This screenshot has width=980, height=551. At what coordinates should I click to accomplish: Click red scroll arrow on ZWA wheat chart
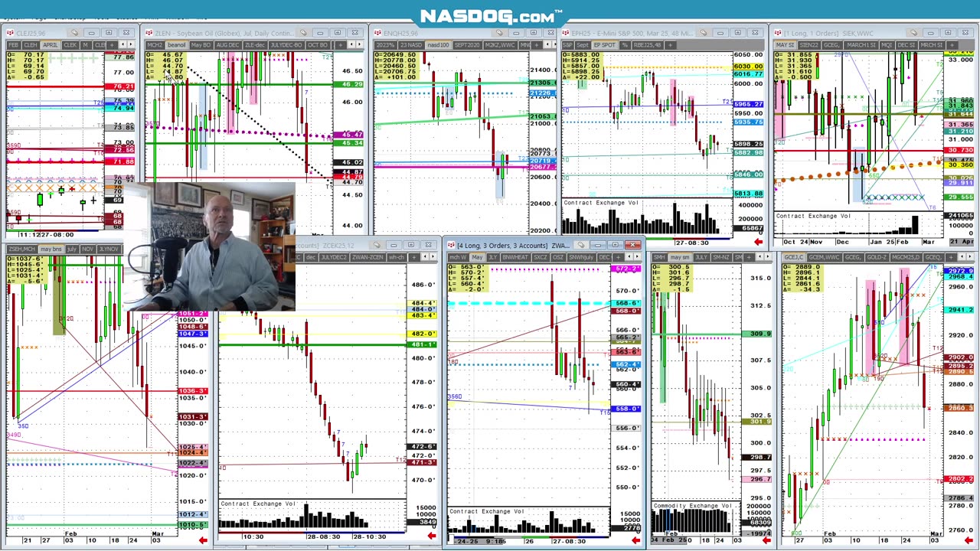tap(635, 540)
